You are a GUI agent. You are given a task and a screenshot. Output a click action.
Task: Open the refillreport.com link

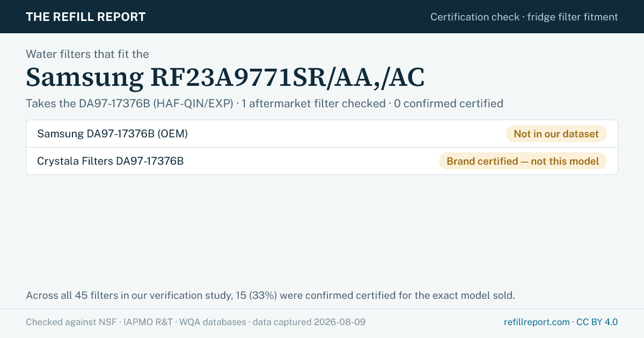pos(537,322)
